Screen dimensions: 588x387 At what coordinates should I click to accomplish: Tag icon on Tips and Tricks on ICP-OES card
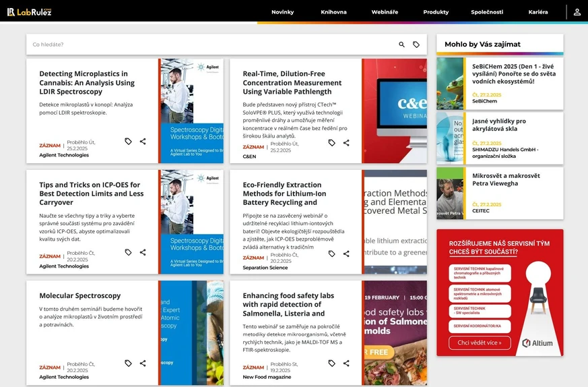tap(128, 253)
